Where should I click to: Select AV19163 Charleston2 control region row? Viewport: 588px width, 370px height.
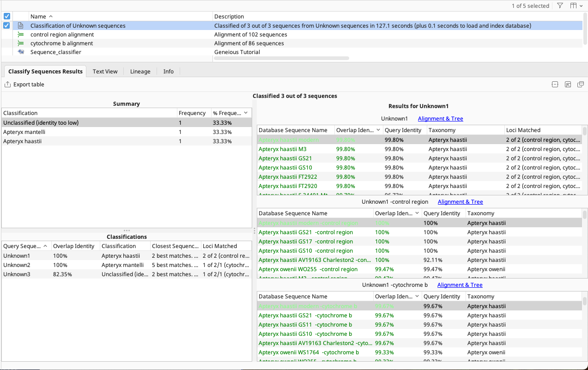[419, 260]
